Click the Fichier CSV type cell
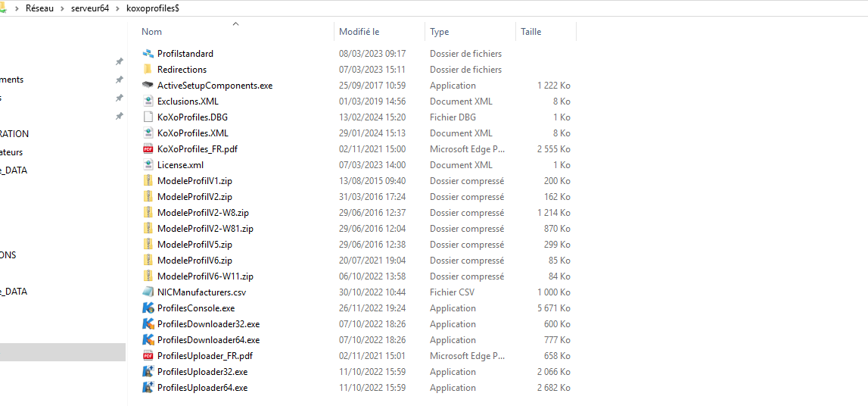The image size is (868, 406). (x=452, y=292)
